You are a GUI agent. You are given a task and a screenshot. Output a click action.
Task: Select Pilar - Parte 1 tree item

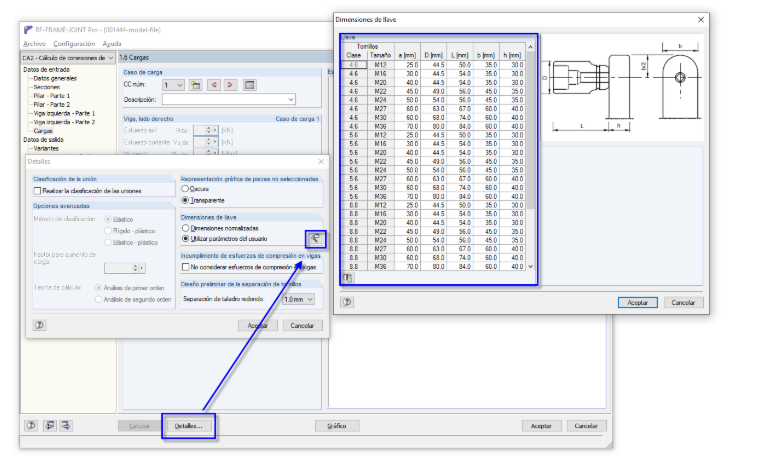[x=51, y=96]
